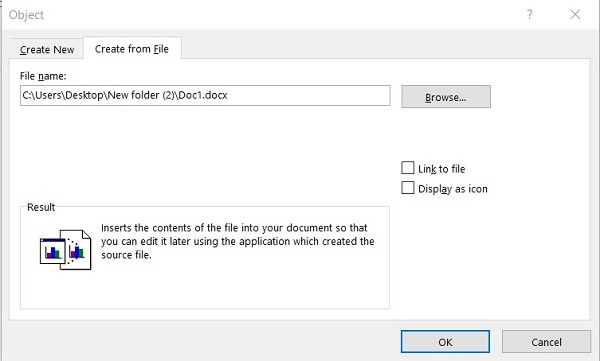Click the Result description text
Screen dimensions: 600x361
[238, 242]
